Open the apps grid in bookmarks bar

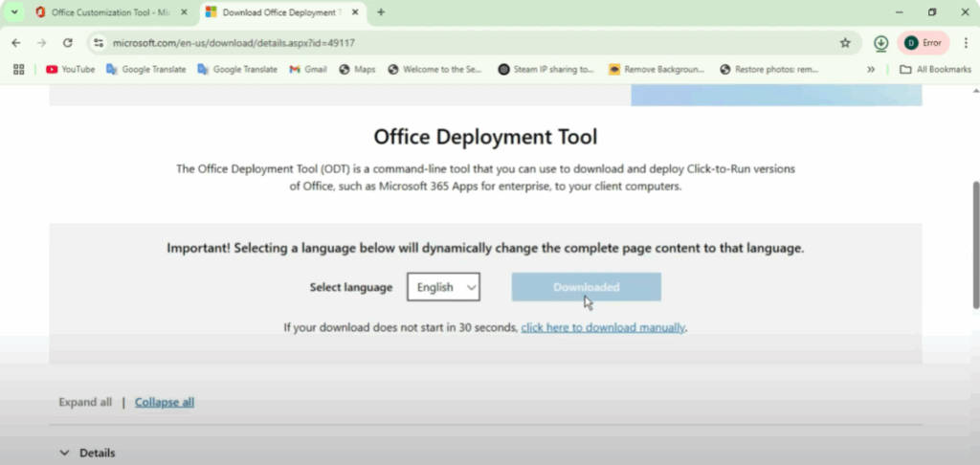tap(19, 70)
